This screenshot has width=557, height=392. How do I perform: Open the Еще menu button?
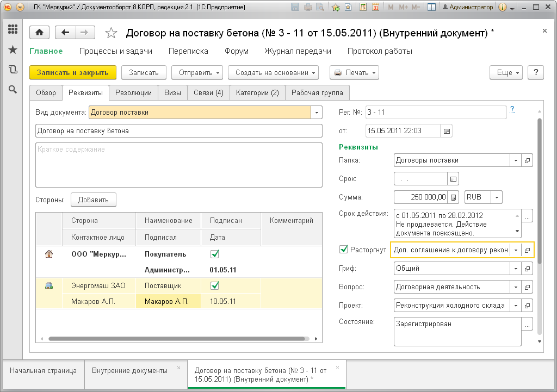point(506,73)
